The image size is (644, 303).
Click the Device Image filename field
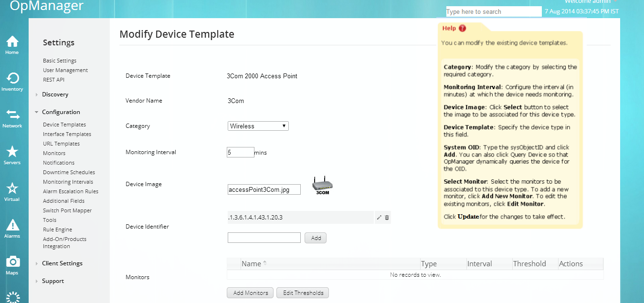pos(264,189)
